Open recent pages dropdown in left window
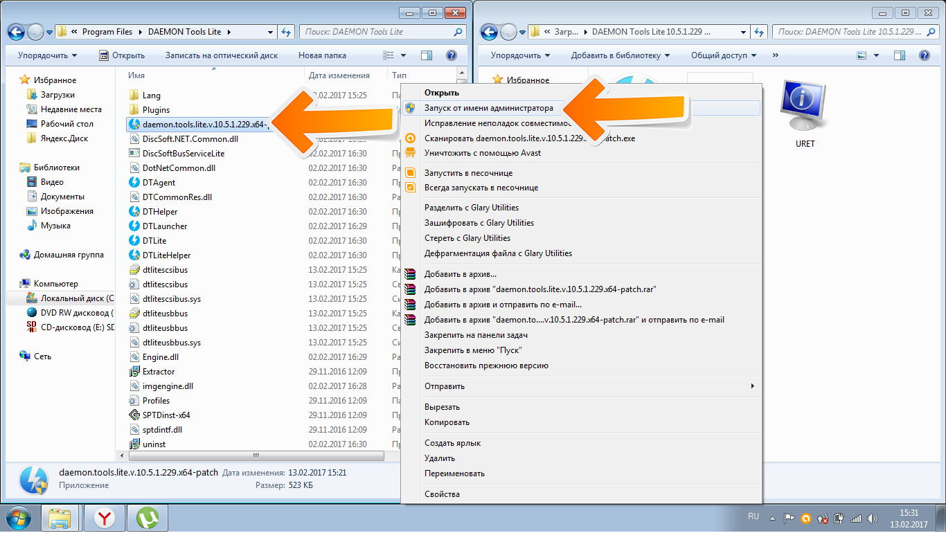The width and height of the screenshot is (946, 560). coord(50,32)
